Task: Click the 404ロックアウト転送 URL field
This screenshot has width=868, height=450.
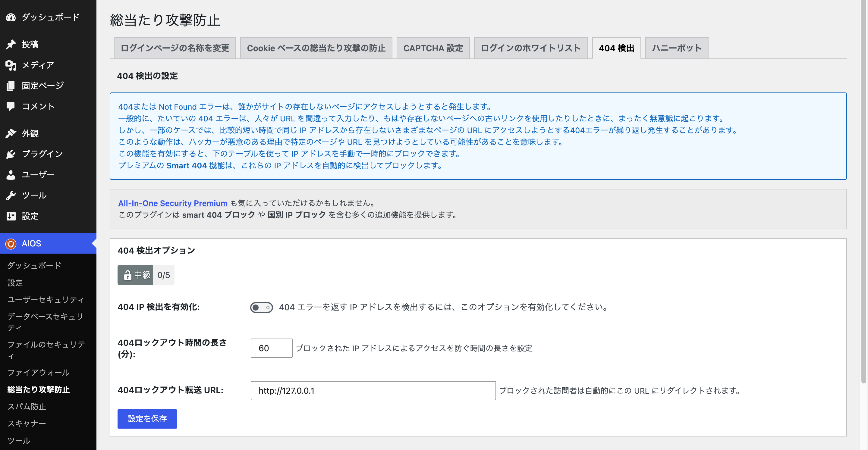Action: tap(373, 390)
